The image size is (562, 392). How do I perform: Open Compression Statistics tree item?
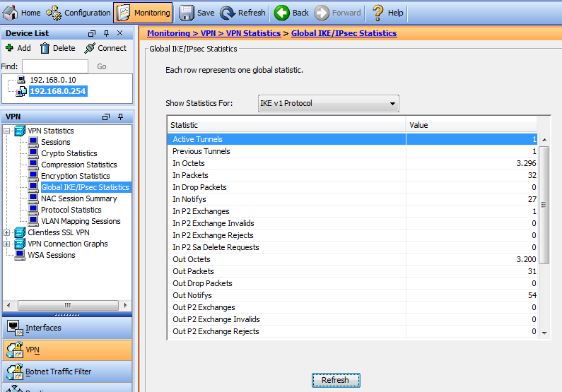pos(79,165)
